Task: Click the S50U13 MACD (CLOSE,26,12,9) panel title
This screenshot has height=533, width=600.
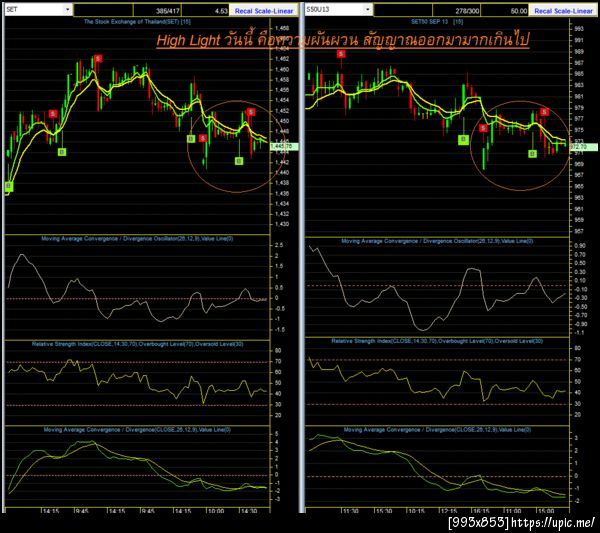Action: pos(437,430)
